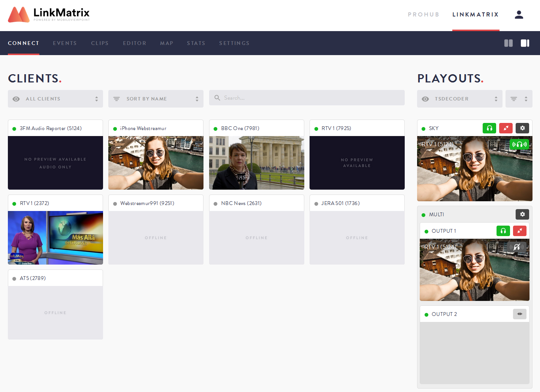Click the Webstreamur991 (9251) client title
The image size is (540, 392).
tap(147, 203)
